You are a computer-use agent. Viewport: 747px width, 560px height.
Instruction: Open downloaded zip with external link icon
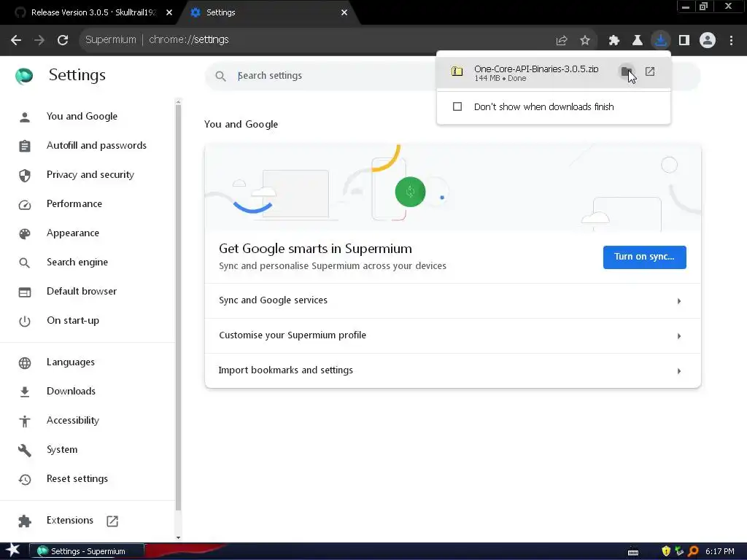point(650,71)
